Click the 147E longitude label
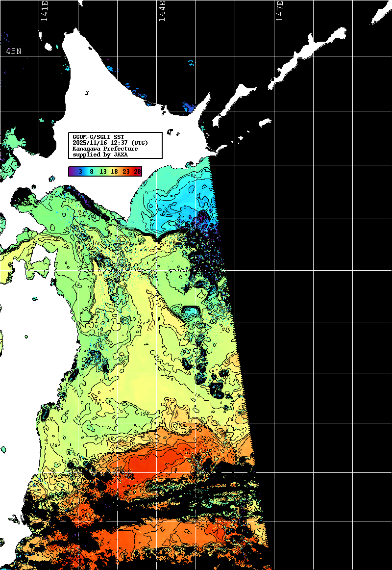The width and height of the screenshot is (392, 570). [x=279, y=12]
